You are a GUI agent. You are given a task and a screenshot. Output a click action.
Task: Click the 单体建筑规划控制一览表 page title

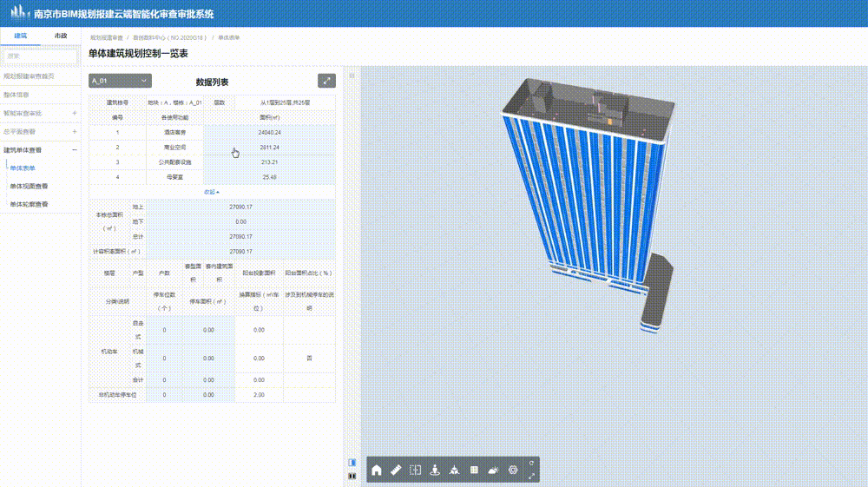pos(138,54)
